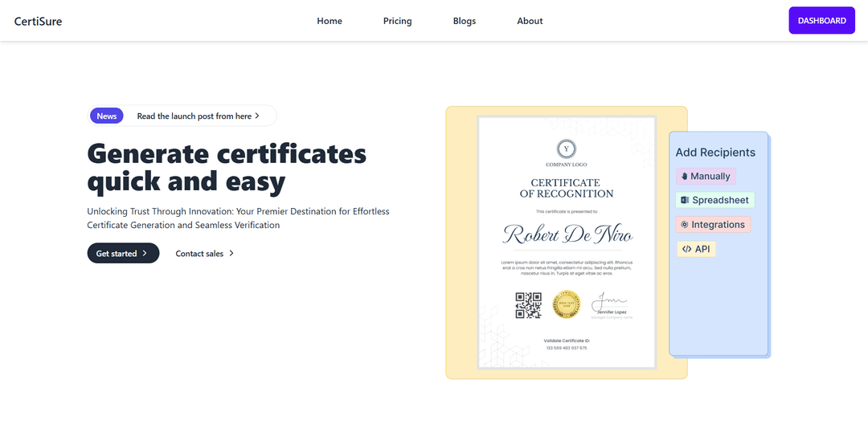The width and height of the screenshot is (868, 428).
Task: Click the chevron arrow inside Get started
Action: tap(145, 254)
